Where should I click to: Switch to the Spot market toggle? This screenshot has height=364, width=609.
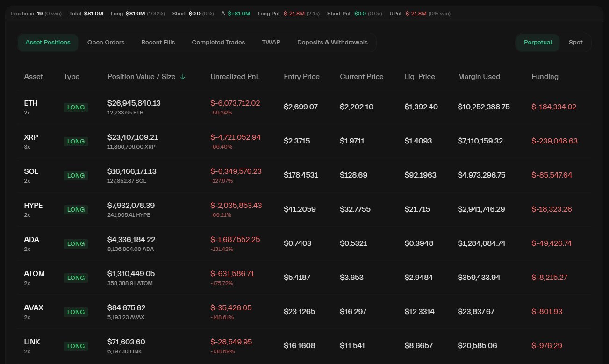click(x=575, y=43)
